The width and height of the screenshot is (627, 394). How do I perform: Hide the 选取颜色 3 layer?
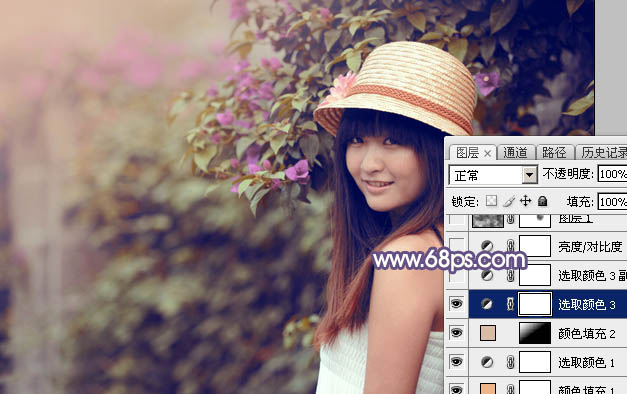coord(457,304)
